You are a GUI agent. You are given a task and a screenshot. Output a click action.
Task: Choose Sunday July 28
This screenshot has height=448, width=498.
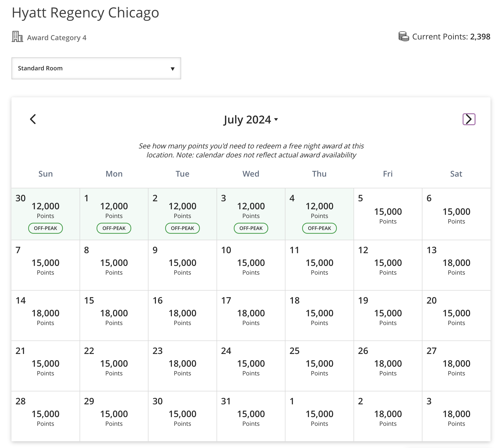pos(46,416)
